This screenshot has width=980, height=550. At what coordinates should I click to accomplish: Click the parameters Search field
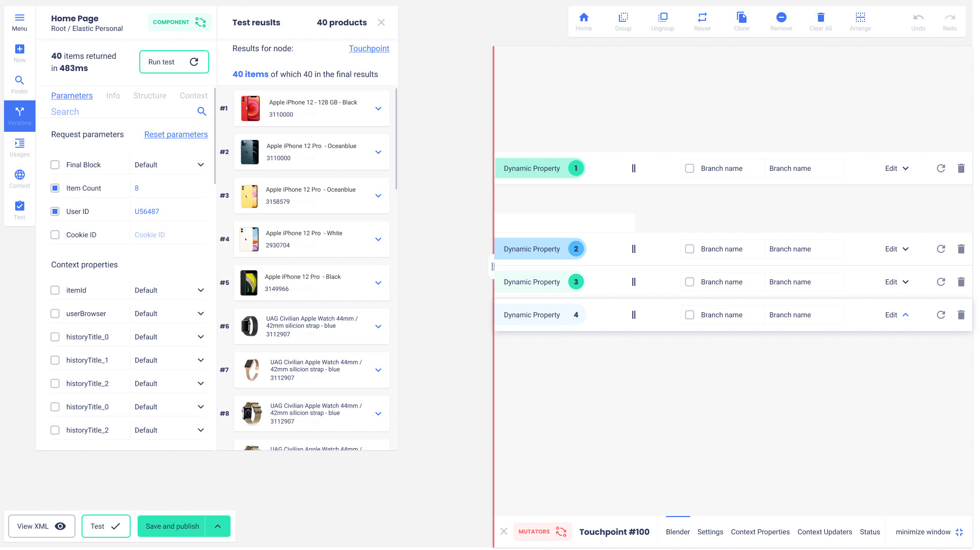122,112
